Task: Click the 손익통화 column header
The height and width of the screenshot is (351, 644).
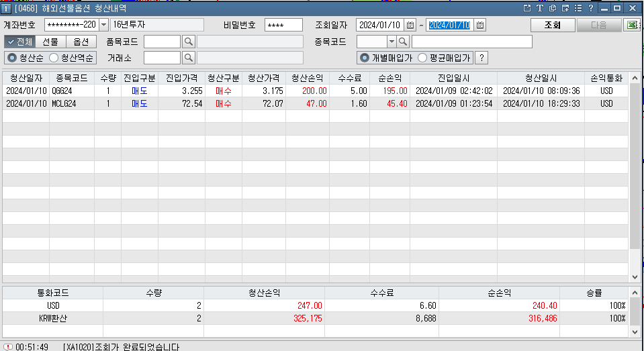Action: (x=606, y=78)
